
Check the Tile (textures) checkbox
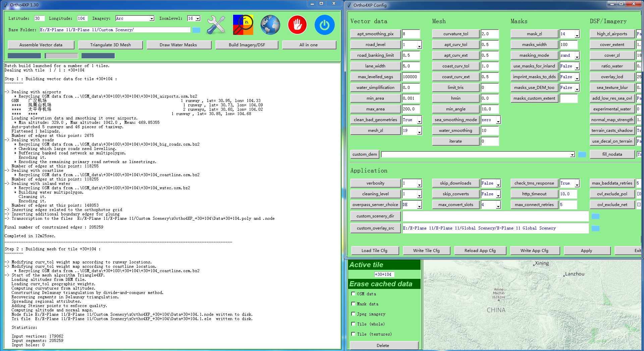click(x=353, y=334)
